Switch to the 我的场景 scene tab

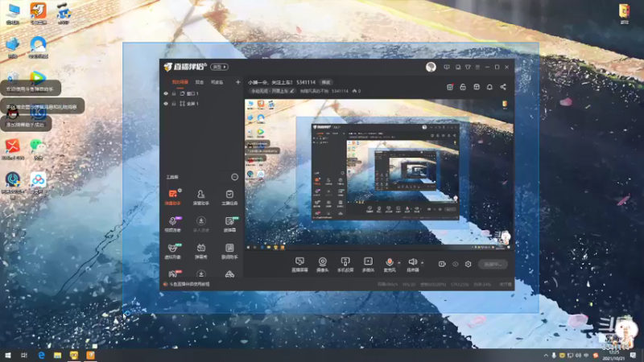point(180,82)
